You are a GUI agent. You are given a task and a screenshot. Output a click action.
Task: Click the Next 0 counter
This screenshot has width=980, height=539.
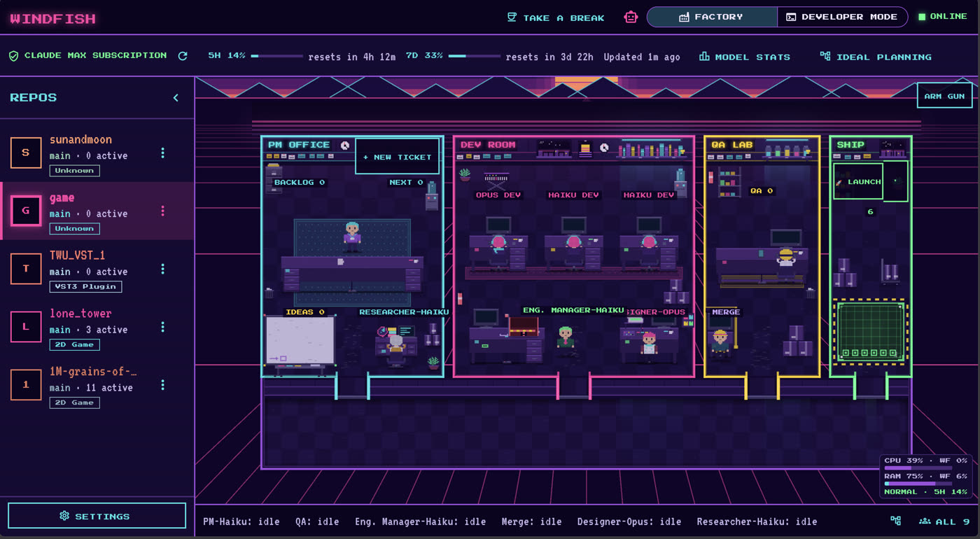pos(406,183)
